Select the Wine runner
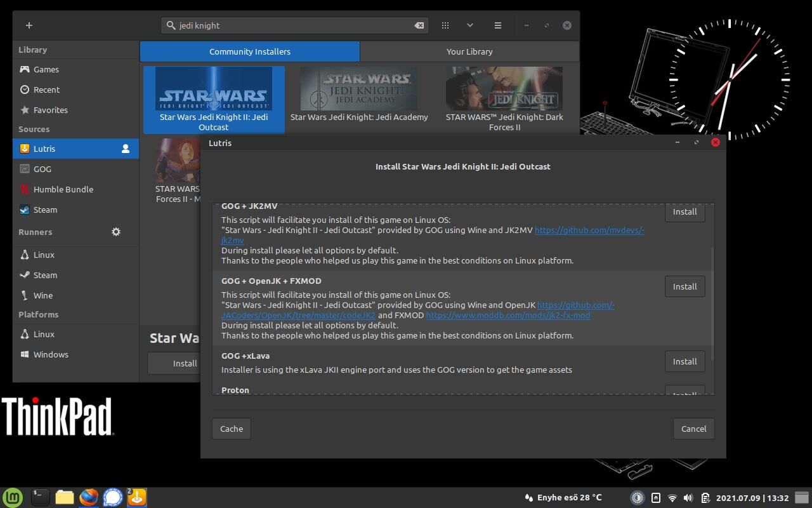The width and height of the screenshot is (812, 508). 75,295
